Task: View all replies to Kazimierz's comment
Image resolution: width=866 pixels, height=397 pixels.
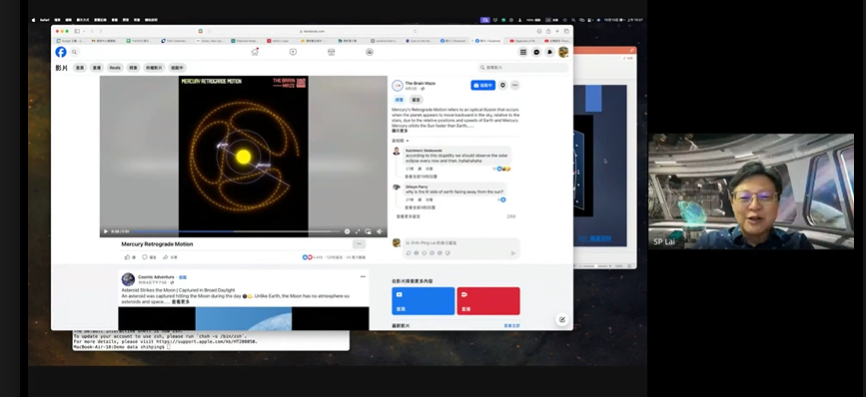Action: 421,176
